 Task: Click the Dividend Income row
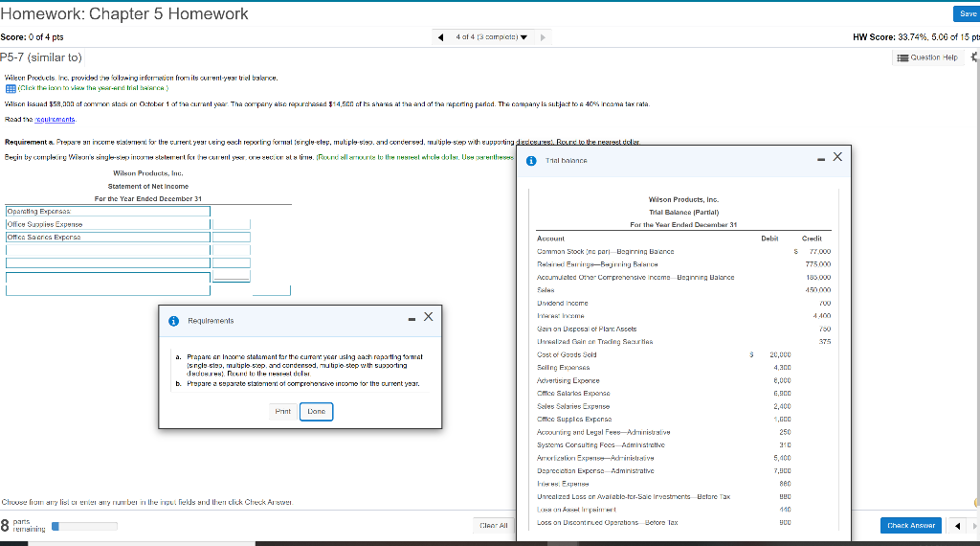(683, 303)
